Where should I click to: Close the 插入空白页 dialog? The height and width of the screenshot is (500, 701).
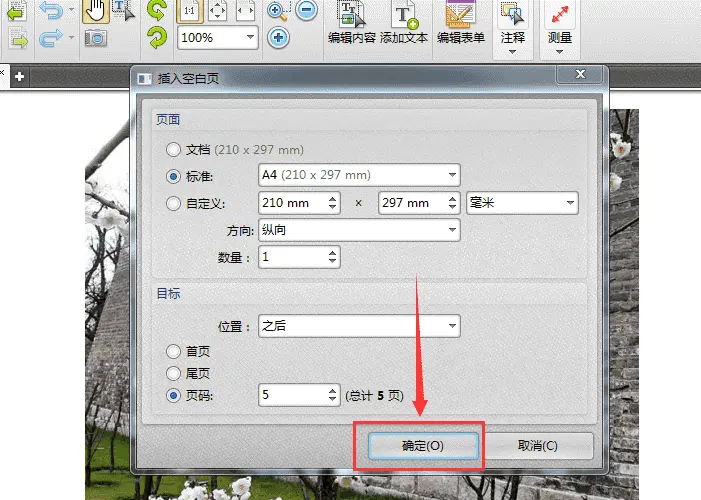coord(580,74)
